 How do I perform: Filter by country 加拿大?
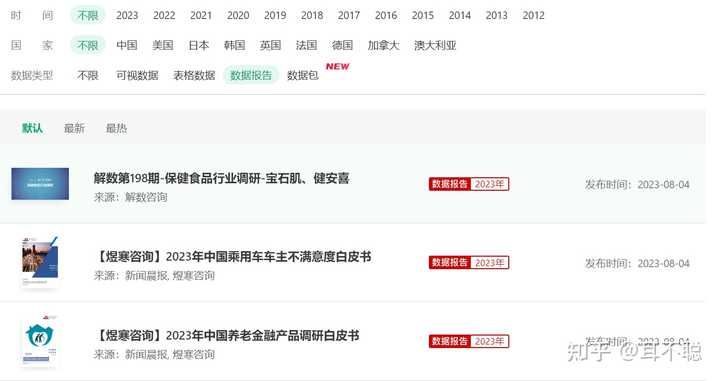pyautogui.click(x=383, y=45)
